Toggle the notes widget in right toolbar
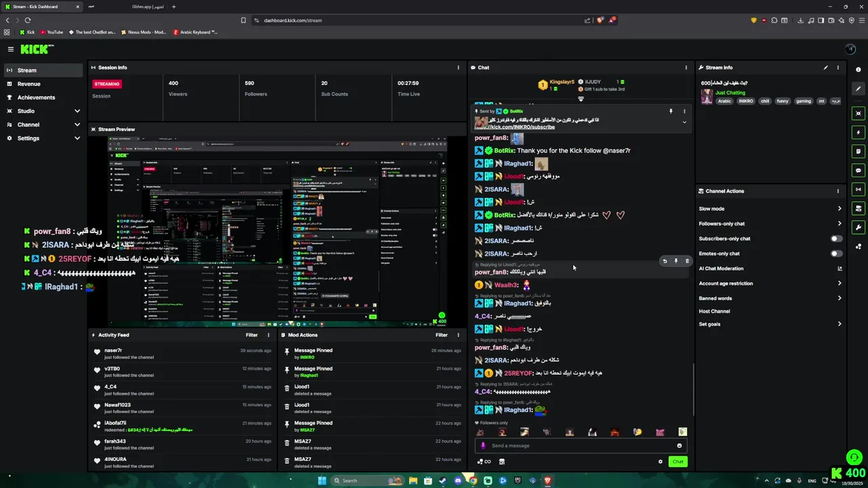Image resolution: width=868 pixels, height=488 pixels. (859, 151)
